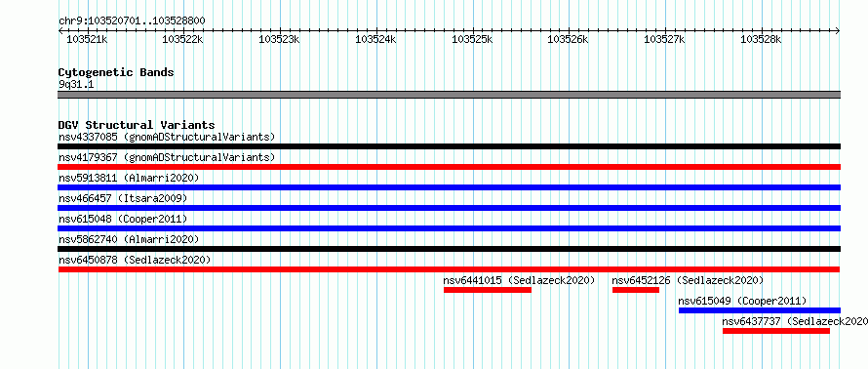Open variant nsv5862740 (Almarri2020) label

tap(129, 239)
